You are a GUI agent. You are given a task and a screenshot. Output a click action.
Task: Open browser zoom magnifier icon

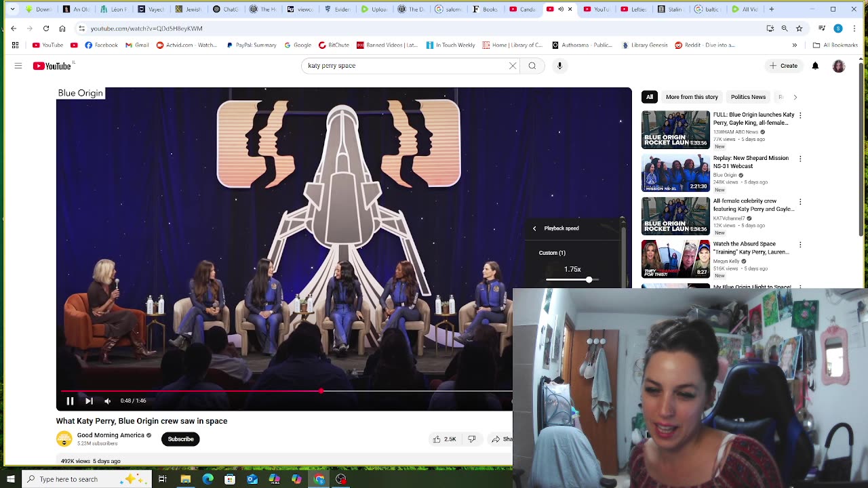785,28
